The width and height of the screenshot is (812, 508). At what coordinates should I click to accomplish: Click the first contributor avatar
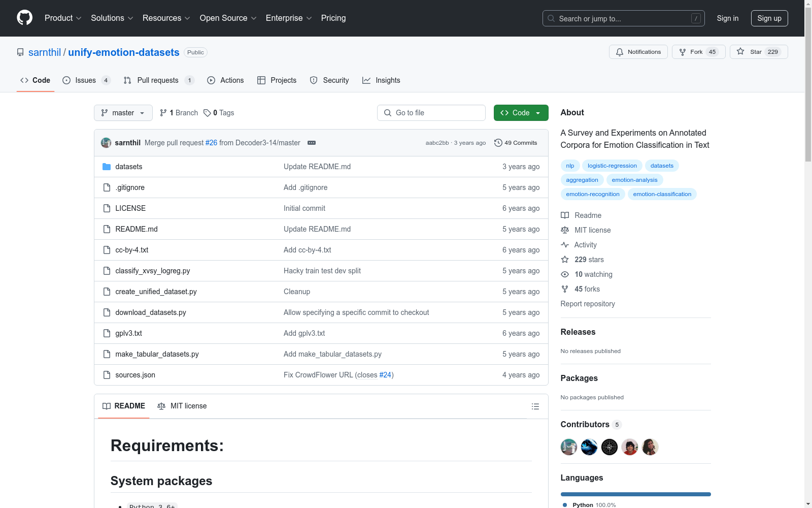coord(569,447)
